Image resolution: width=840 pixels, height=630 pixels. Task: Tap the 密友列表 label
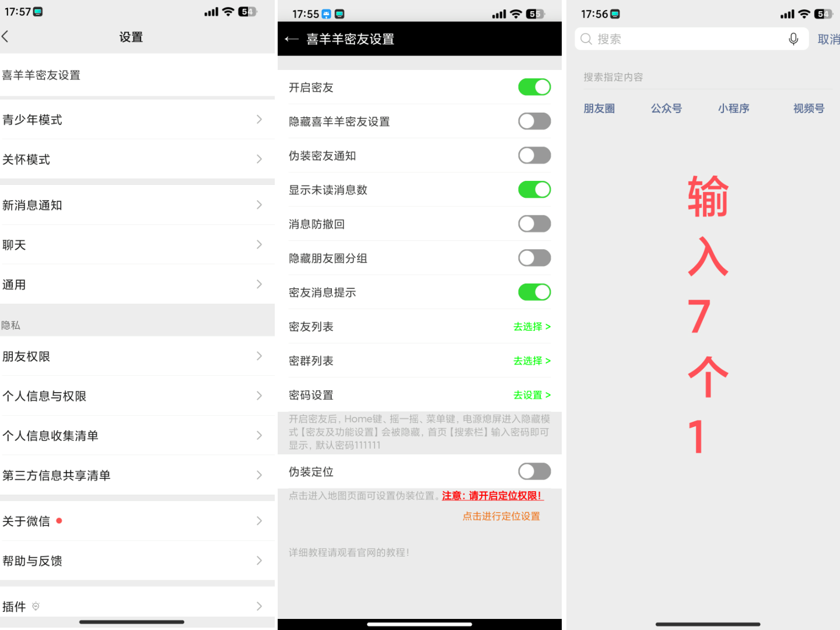click(x=311, y=327)
